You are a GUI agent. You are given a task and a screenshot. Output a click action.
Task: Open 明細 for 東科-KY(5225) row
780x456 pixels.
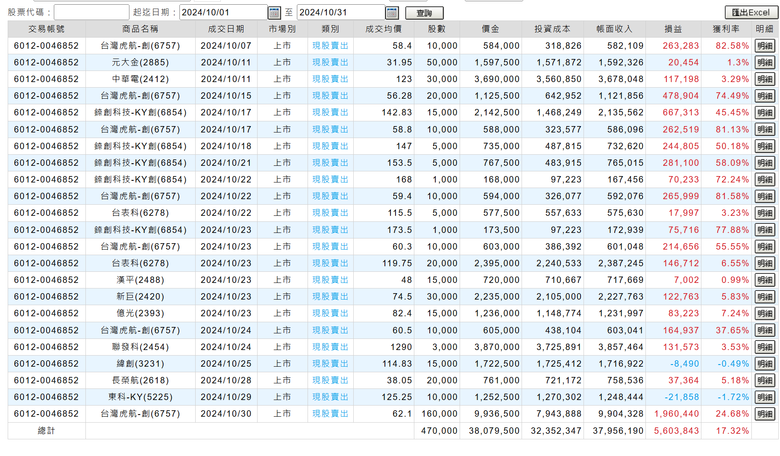pyautogui.click(x=765, y=397)
